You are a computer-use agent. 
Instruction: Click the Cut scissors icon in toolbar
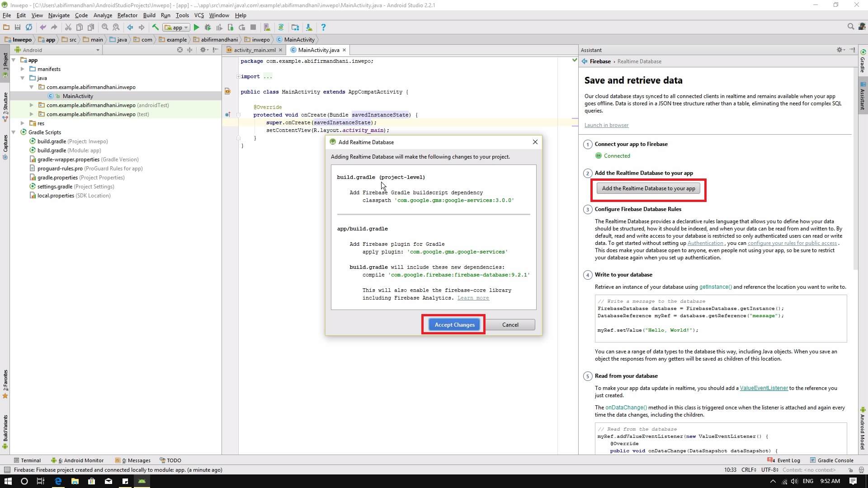coord(68,28)
